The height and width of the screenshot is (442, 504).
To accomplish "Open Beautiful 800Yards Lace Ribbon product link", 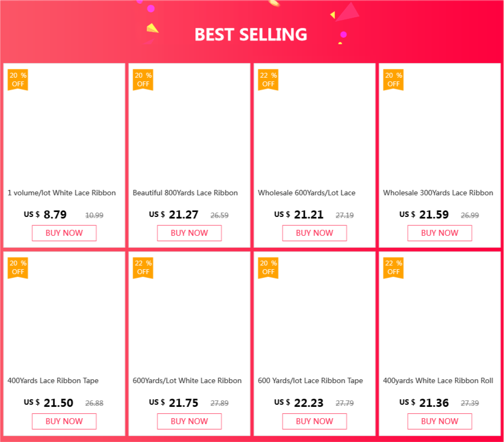I will (x=185, y=193).
